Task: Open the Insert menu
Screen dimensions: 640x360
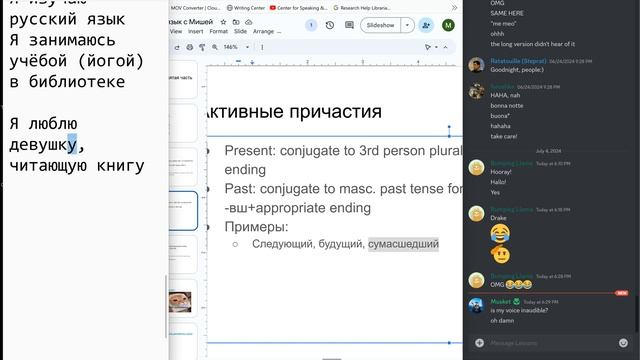Action: 196,31
